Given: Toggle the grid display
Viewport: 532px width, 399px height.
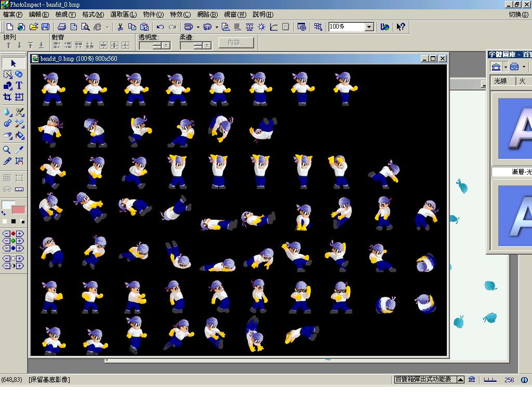Looking at the screenshot, I should (7, 178).
